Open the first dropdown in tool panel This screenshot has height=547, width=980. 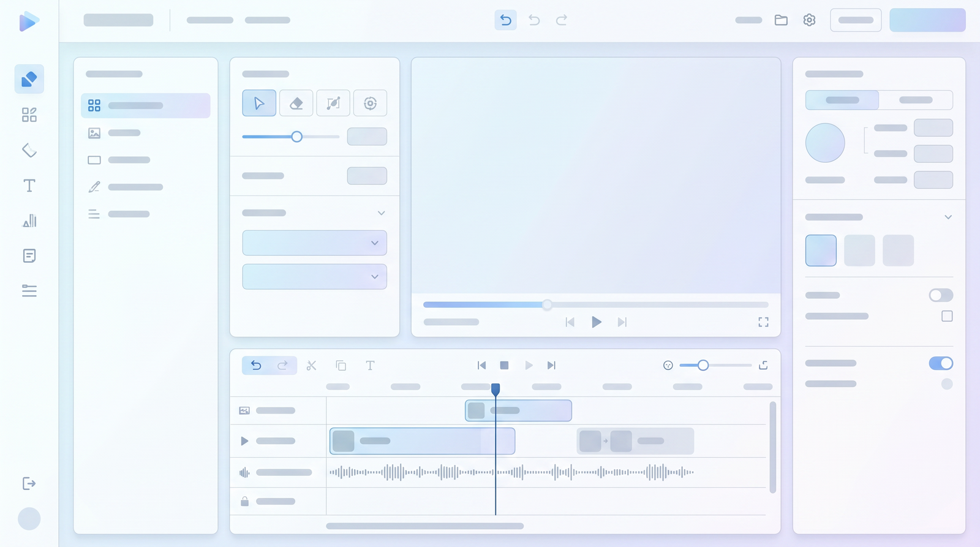pyautogui.click(x=314, y=243)
